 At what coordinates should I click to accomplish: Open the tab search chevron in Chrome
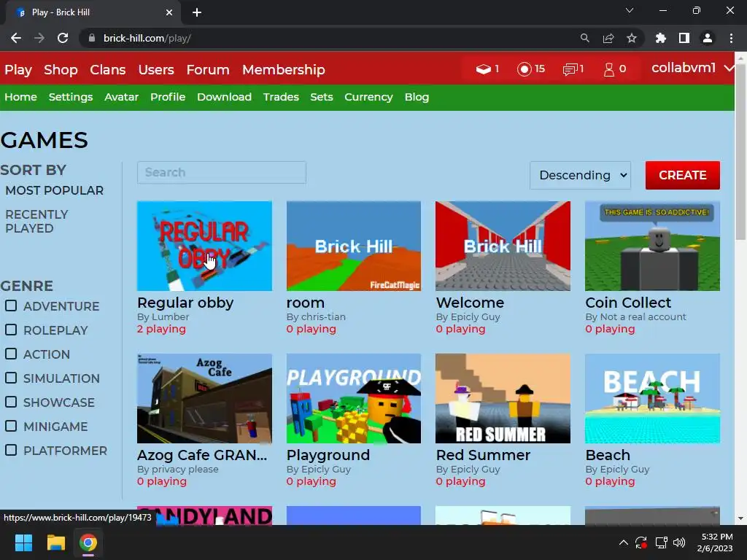[x=630, y=10]
